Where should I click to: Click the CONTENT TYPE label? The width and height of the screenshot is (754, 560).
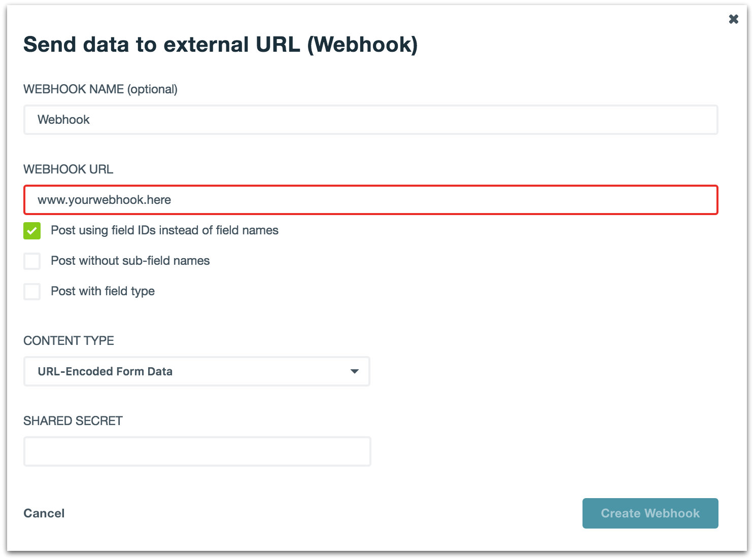68,341
